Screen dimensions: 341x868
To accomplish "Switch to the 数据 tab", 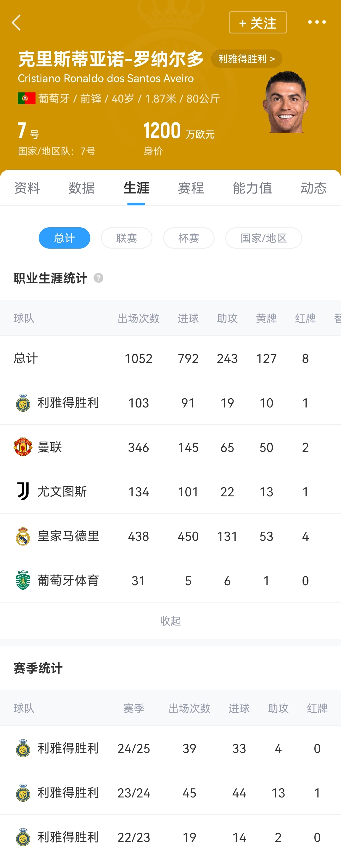I will coord(81,188).
